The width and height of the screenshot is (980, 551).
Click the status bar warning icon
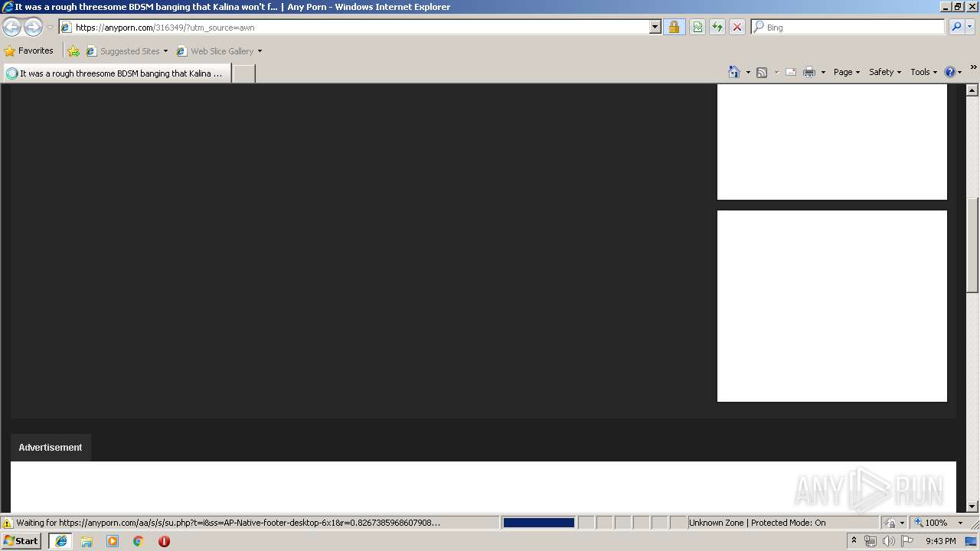(8, 523)
